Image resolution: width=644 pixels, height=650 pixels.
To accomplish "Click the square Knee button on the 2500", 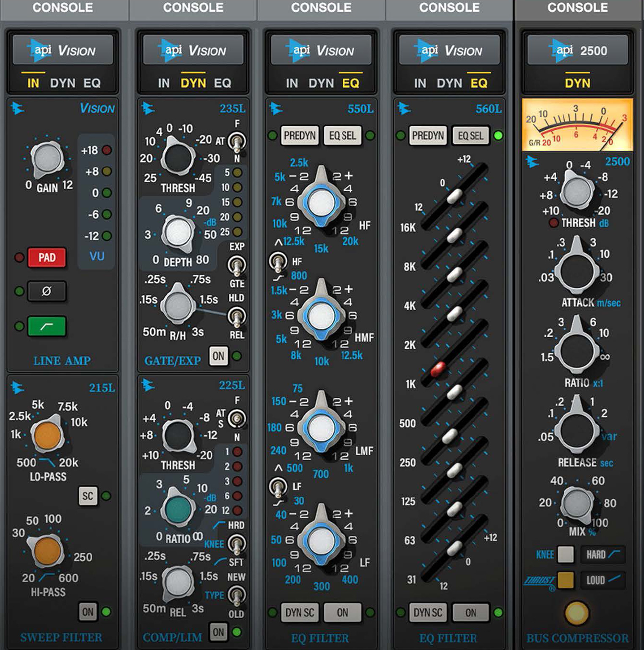I will (x=565, y=554).
